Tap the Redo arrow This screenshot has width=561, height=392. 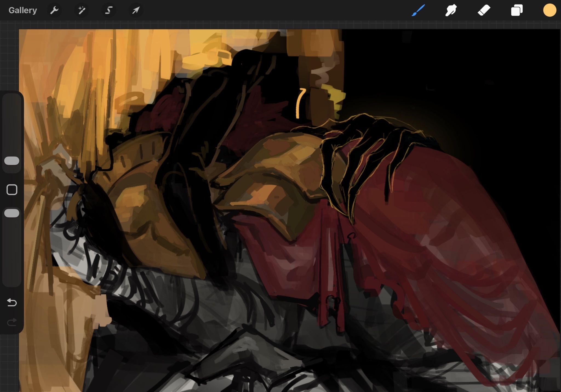(12, 322)
